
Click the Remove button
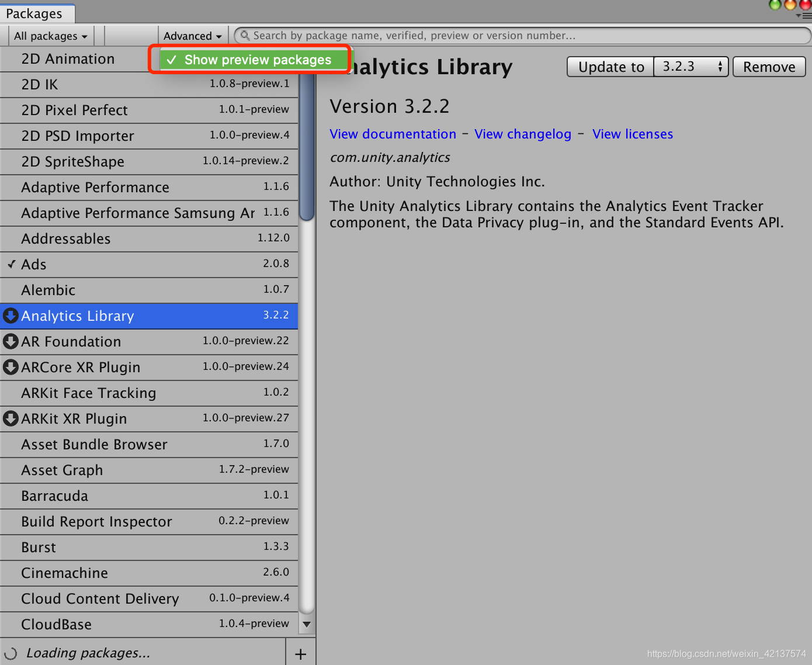(x=769, y=67)
